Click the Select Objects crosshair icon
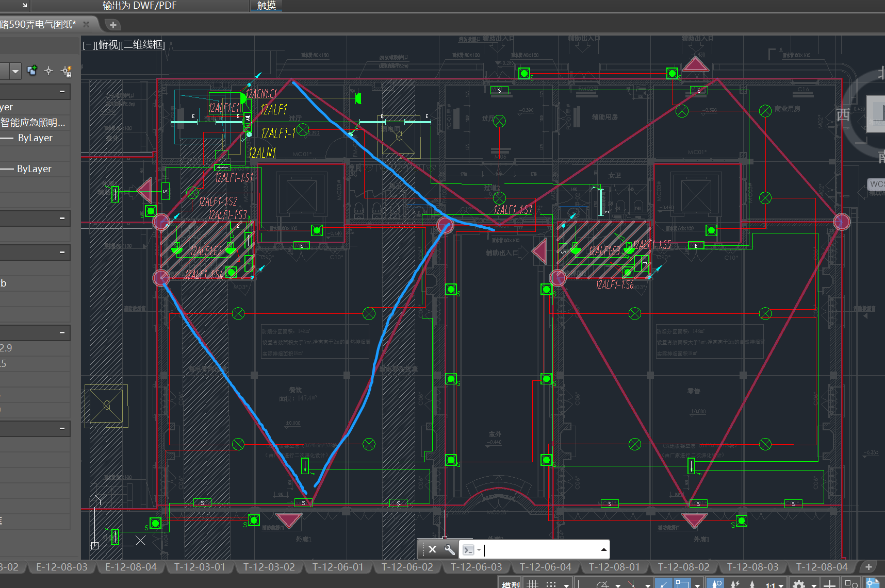The height and width of the screenshot is (588, 885). point(48,71)
